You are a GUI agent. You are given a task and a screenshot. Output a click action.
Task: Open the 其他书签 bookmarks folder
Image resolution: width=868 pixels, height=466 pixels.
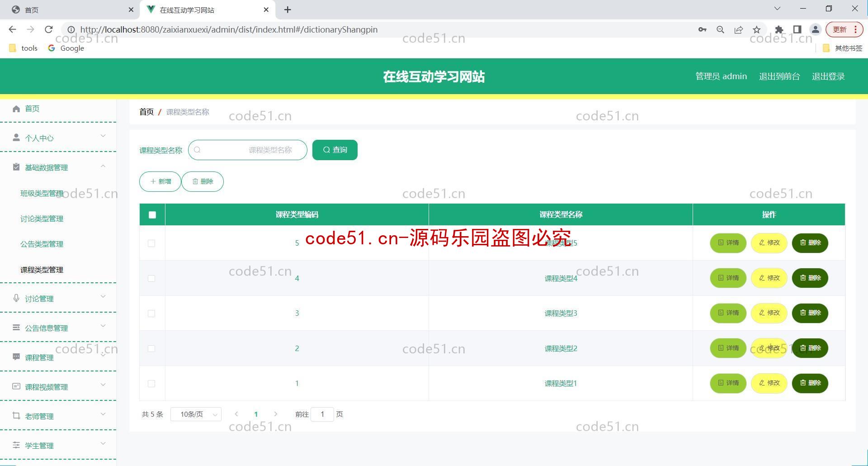click(842, 48)
